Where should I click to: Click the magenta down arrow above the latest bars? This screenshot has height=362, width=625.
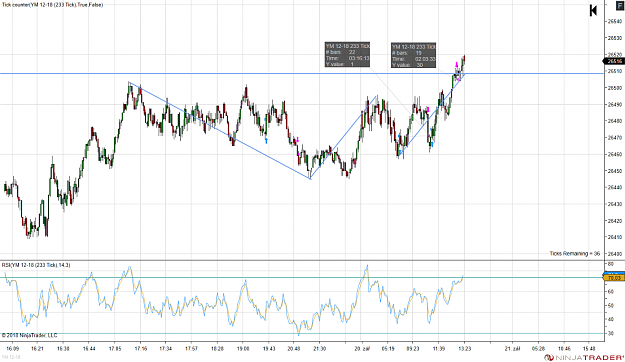pyautogui.click(x=457, y=65)
